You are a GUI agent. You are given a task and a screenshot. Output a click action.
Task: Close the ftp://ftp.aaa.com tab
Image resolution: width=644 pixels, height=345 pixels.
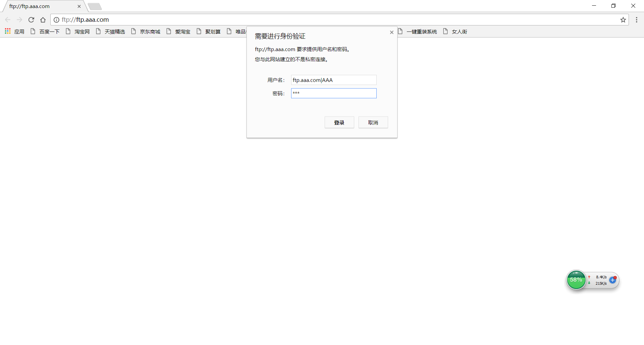coord(79,6)
